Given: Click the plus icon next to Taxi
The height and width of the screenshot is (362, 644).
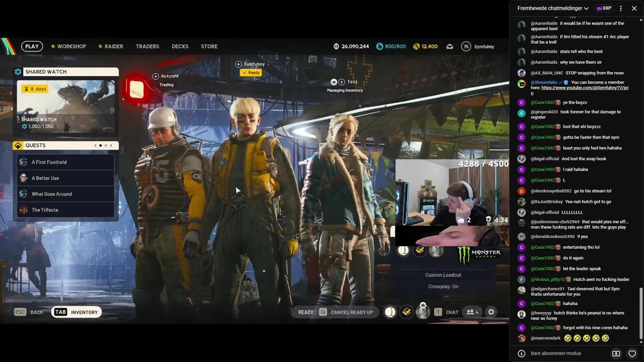Looking at the screenshot, I should tap(342, 82).
